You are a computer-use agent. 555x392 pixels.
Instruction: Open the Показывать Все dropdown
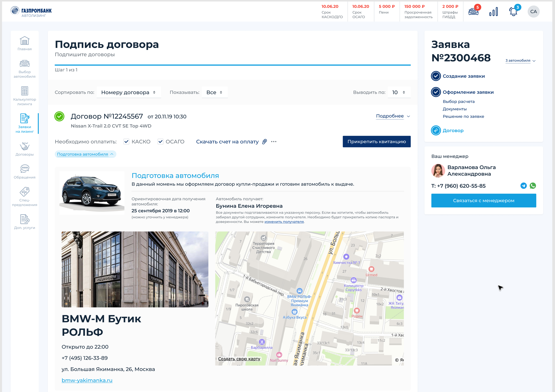(214, 93)
